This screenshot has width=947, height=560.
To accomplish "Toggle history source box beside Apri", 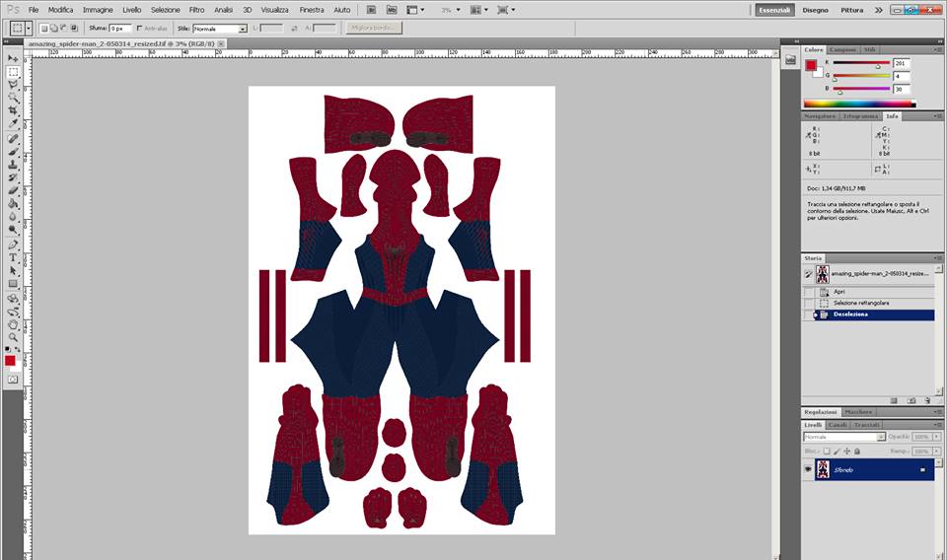I will [808, 292].
